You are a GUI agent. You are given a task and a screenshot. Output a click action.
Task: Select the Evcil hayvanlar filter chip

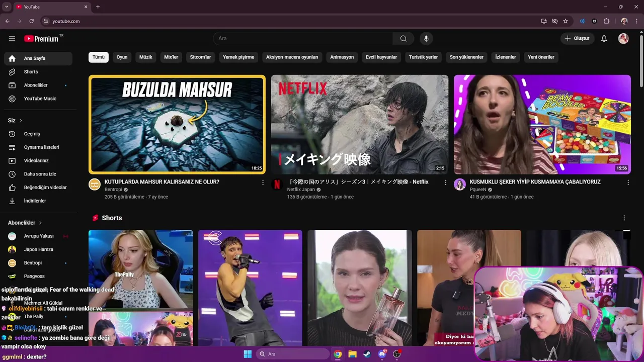pos(381,57)
